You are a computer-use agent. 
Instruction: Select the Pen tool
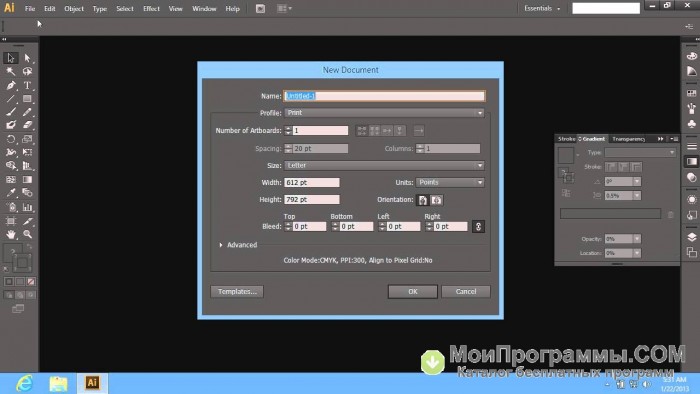[11, 85]
